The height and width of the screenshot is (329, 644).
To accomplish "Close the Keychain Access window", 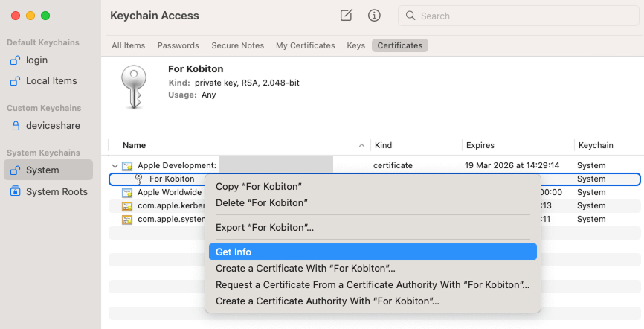I will pos(16,16).
